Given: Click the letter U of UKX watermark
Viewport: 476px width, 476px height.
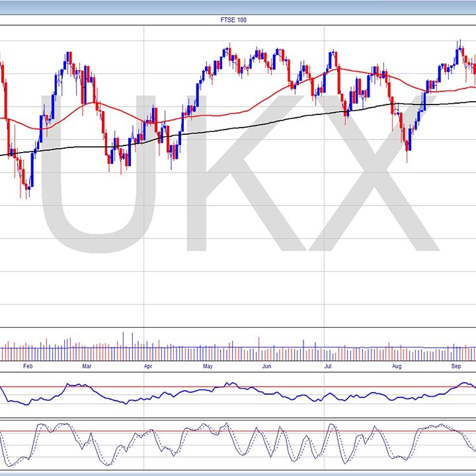Looking at the screenshot, I should click(99, 172).
